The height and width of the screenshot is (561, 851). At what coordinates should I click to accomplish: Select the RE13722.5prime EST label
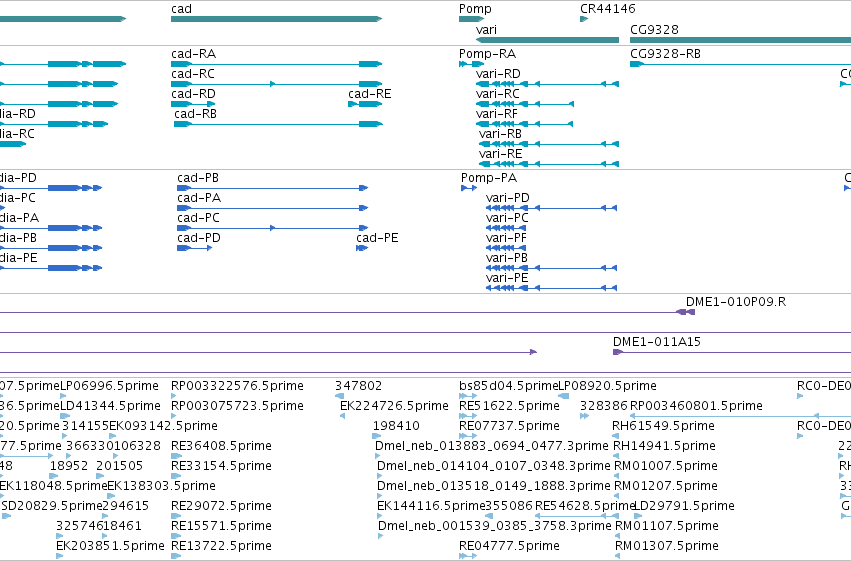(221, 546)
